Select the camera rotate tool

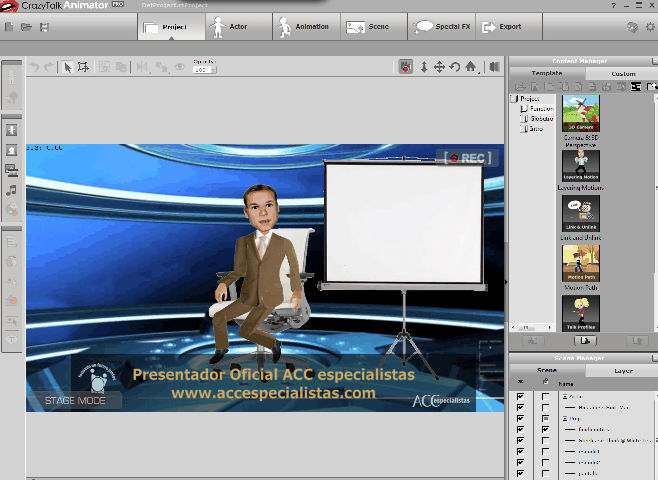pos(454,67)
